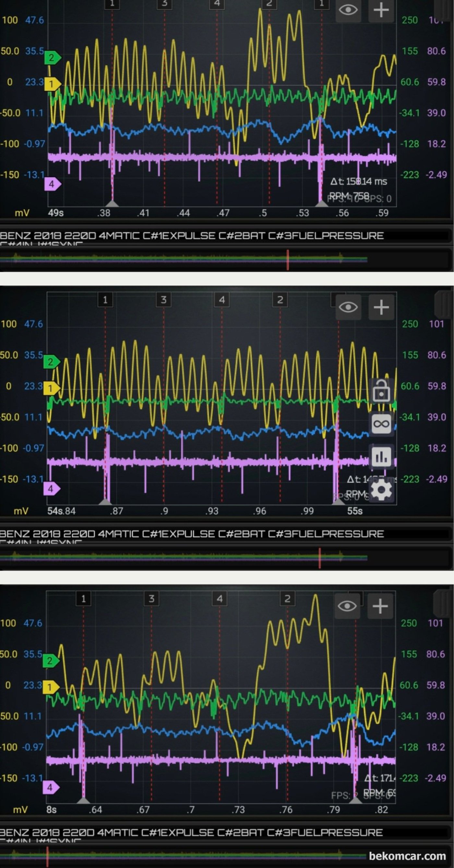Viewport: 454px width, 868px height.
Task: Select green channel 2 marker in bottom chart
Action: pos(50,660)
